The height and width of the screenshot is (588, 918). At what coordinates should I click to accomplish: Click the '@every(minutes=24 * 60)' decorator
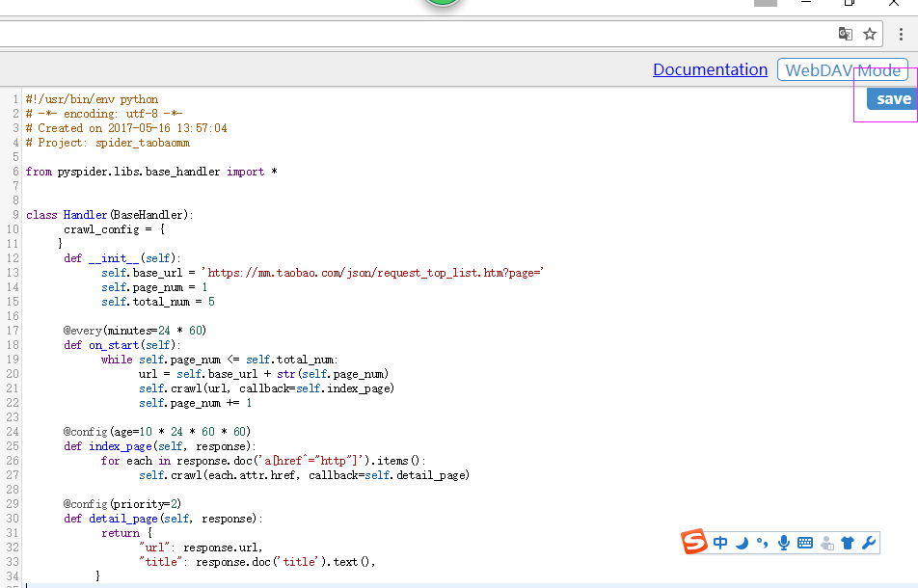[135, 331]
